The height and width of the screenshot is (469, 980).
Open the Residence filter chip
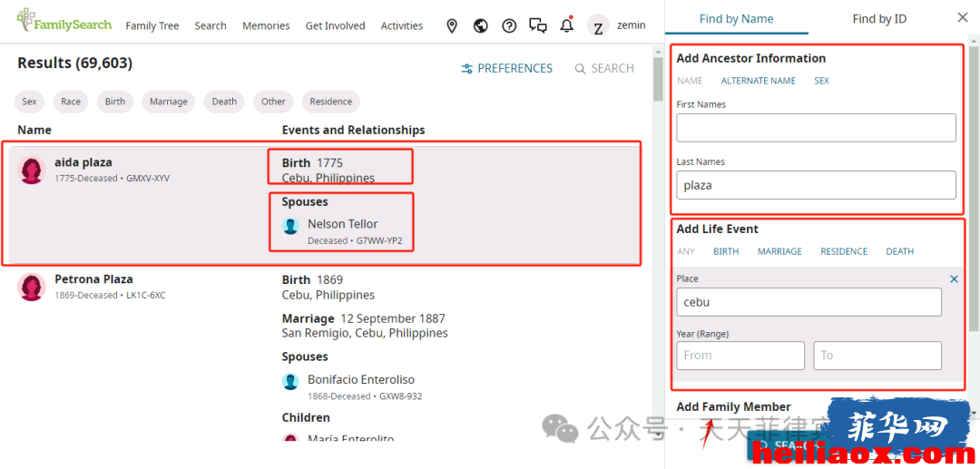(x=330, y=102)
